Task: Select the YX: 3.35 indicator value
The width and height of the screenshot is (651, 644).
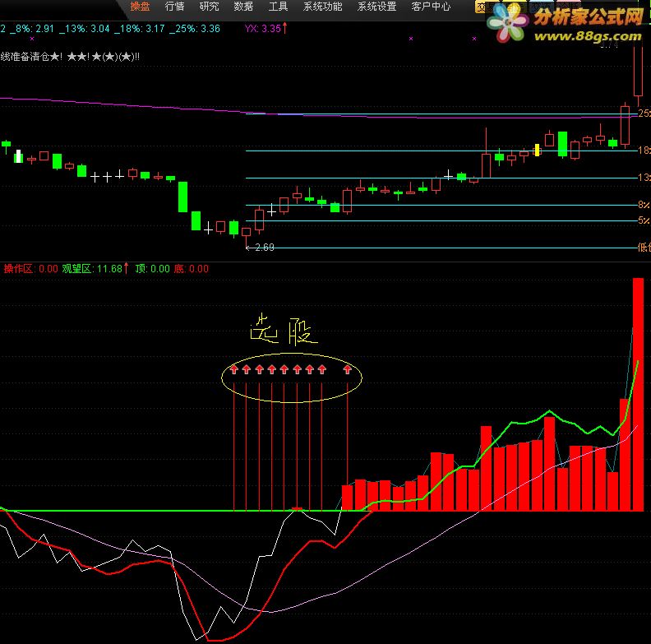Action: pos(265,29)
